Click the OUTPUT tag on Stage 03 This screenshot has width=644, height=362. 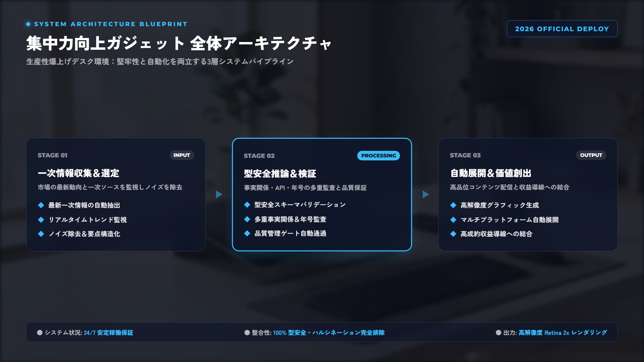(591, 155)
